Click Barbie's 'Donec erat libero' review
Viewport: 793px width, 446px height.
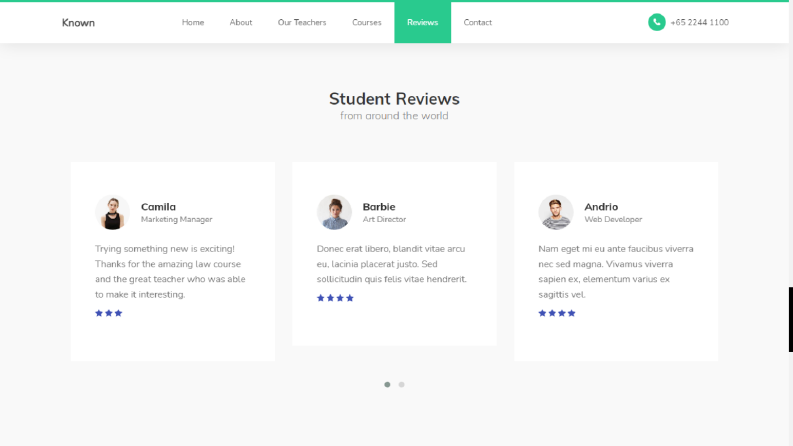(392, 264)
